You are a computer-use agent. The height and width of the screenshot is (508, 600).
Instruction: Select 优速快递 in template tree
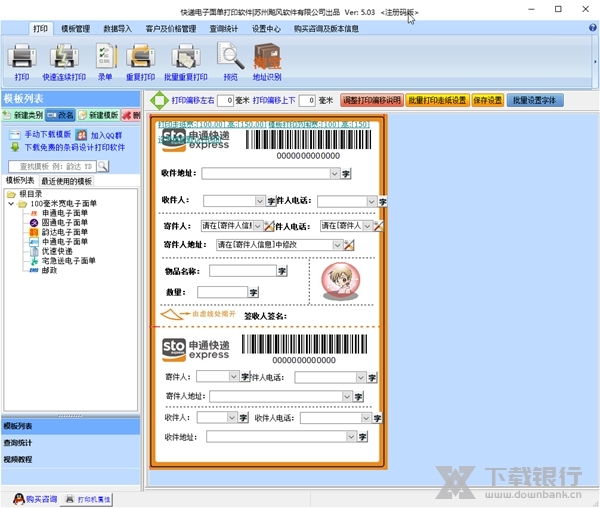click(57, 251)
